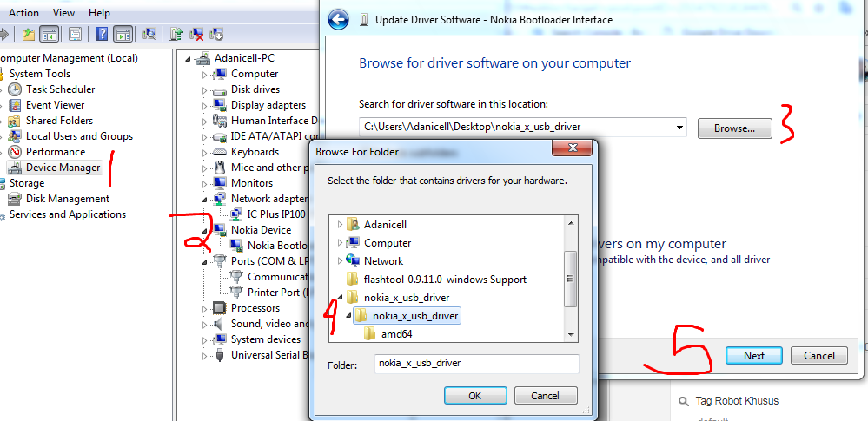Select flashtool-0.9.11.0-windows Support folder
The height and width of the screenshot is (421, 868).
[445, 280]
